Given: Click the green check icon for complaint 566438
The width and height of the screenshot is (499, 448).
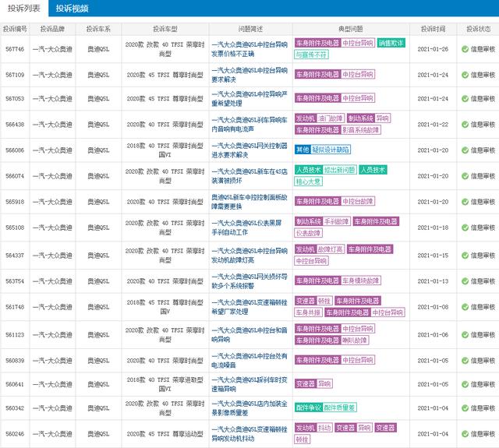Looking at the screenshot, I should (465, 125).
